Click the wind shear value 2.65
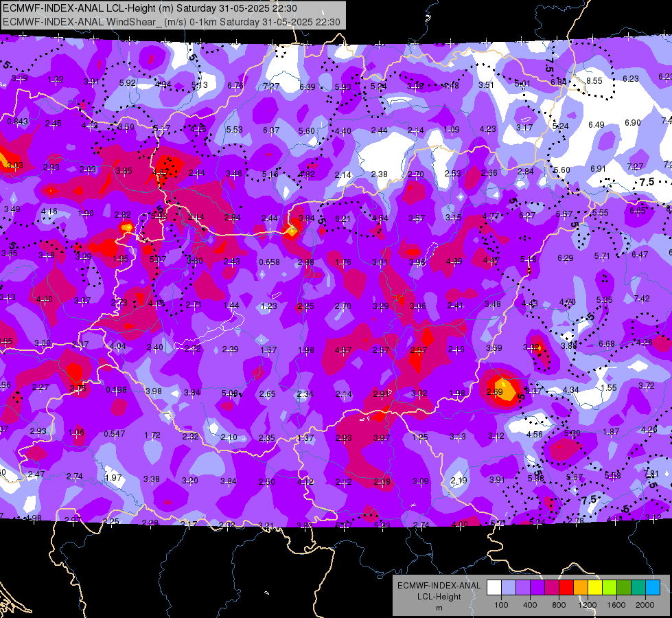 point(268,393)
